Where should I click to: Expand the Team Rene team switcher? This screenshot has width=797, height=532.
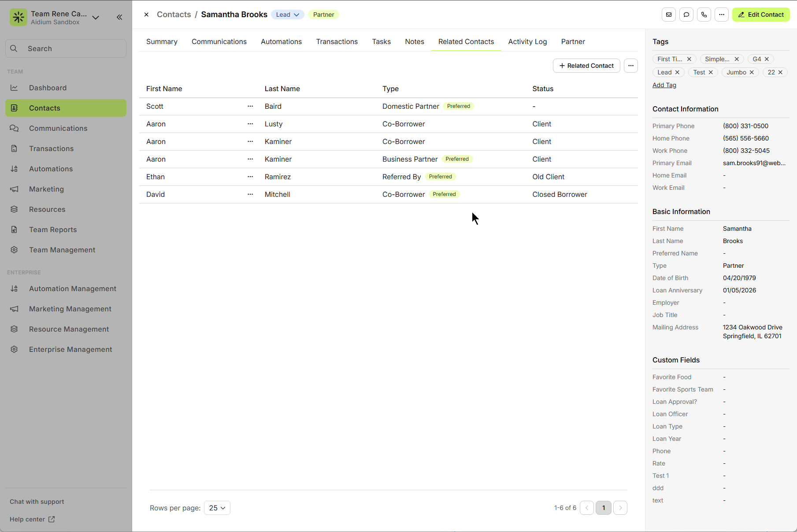click(x=96, y=18)
